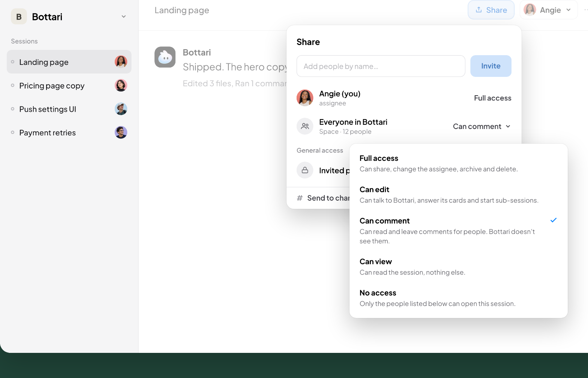Open the Pricing page copy session
The image size is (588, 378).
point(69,85)
